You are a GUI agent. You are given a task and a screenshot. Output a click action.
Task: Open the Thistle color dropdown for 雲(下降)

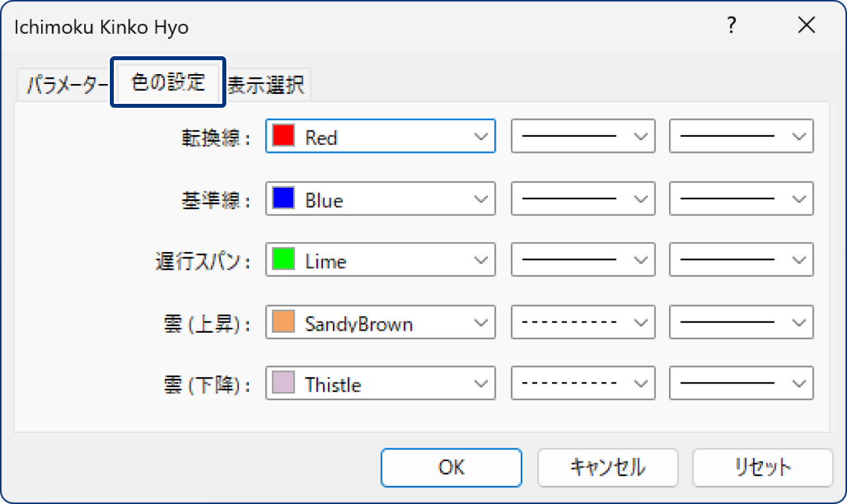coord(380,383)
